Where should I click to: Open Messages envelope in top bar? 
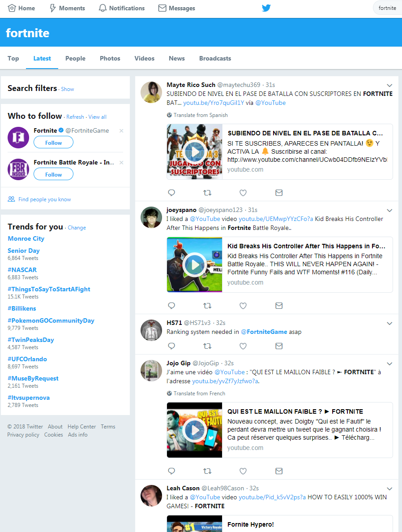pyautogui.click(x=176, y=8)
